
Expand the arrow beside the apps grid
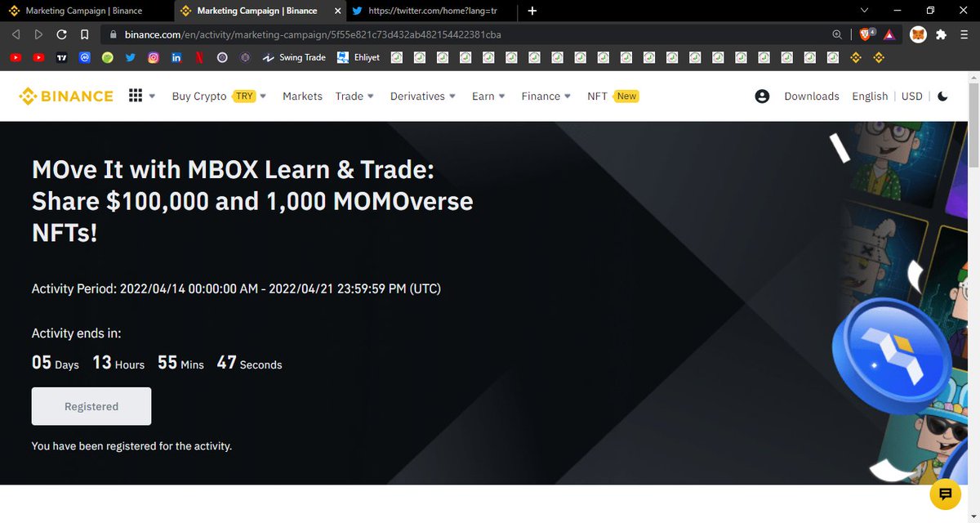[152, 96]
